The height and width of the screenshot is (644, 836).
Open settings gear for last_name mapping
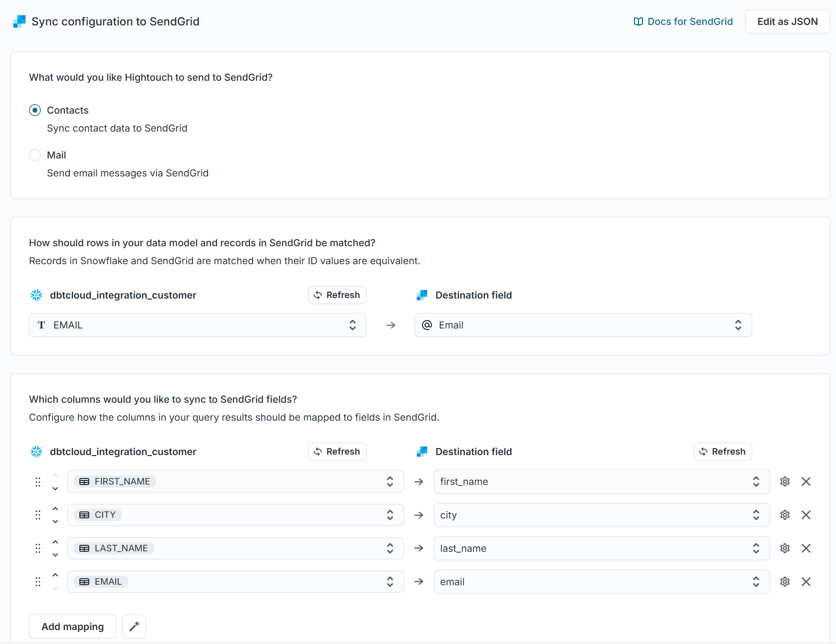(785, 548)
